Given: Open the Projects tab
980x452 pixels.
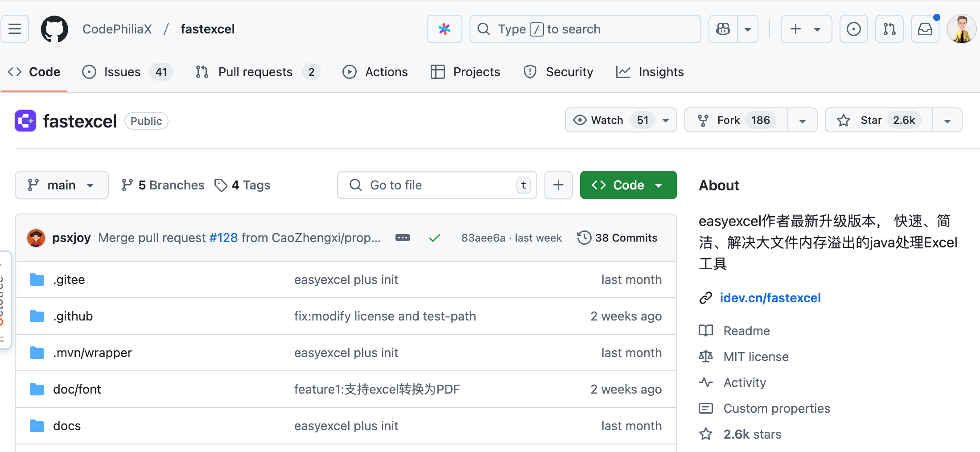Looking at the screenshot, I should pyautogui.click(x=465, y=72).
